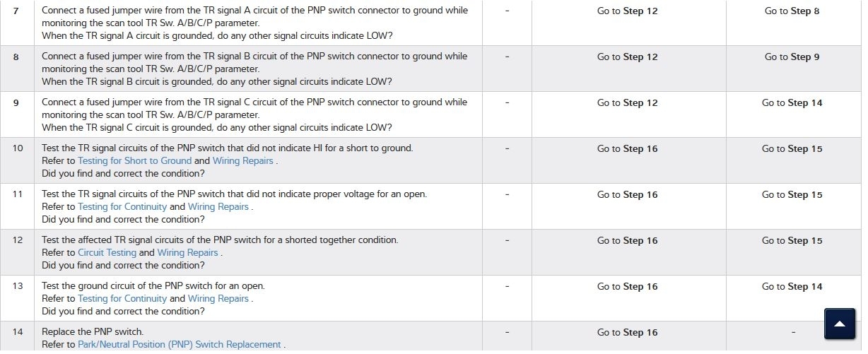Open Park/Neutral Position Switch Replacement link
868x354 pixels.
click(179, 345)
